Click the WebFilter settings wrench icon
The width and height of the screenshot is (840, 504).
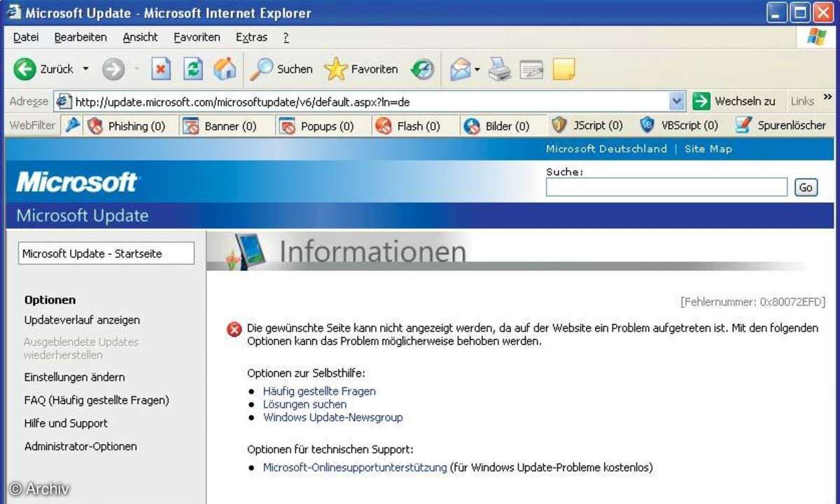(73, 126)
